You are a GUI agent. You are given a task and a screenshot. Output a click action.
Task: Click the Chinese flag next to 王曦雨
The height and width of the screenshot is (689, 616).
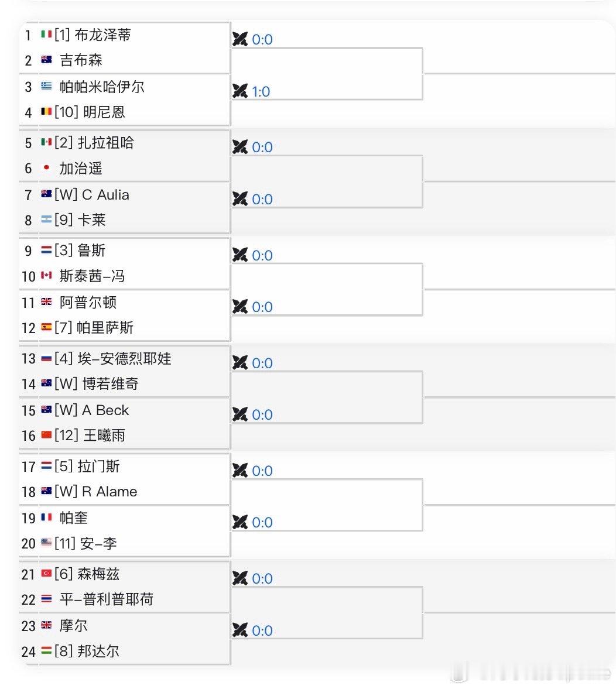pyautogui.click(x=46, y=434)
